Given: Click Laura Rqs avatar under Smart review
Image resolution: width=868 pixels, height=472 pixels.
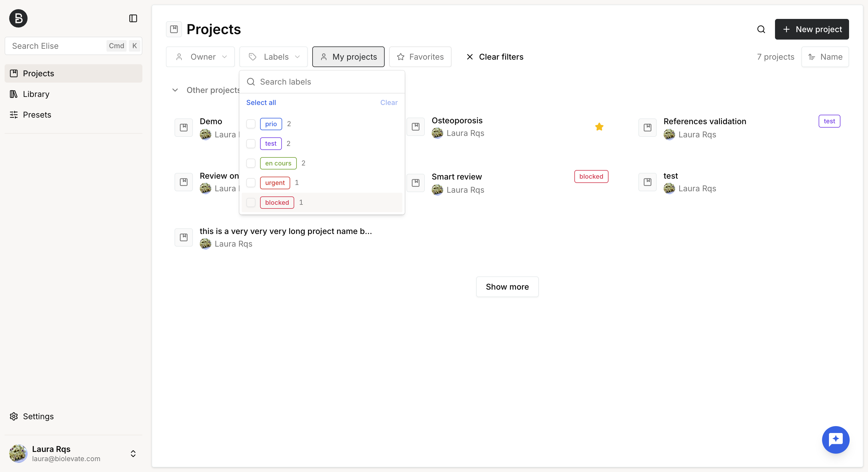Looking at the screenshot, I should tap(437, 190).
